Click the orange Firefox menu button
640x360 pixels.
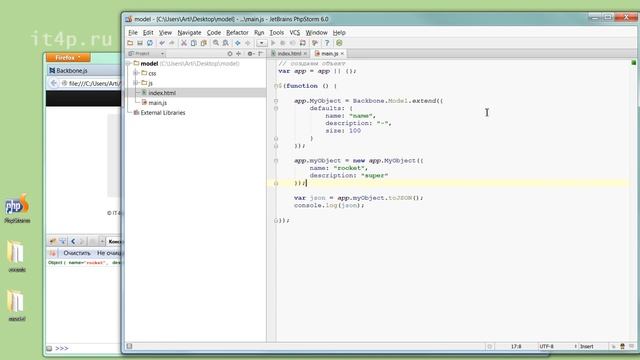(68, 58)
